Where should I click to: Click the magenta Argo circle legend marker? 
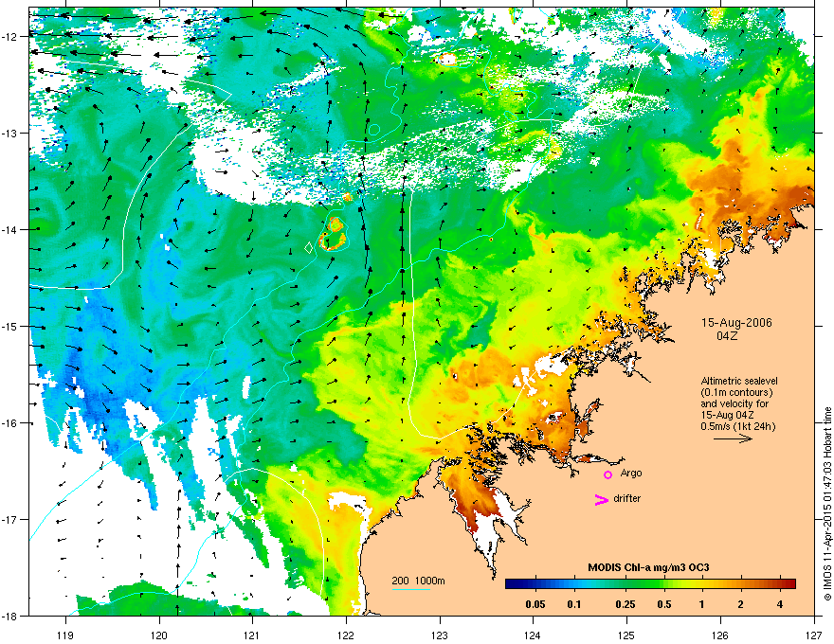click(x=607, y=474)
